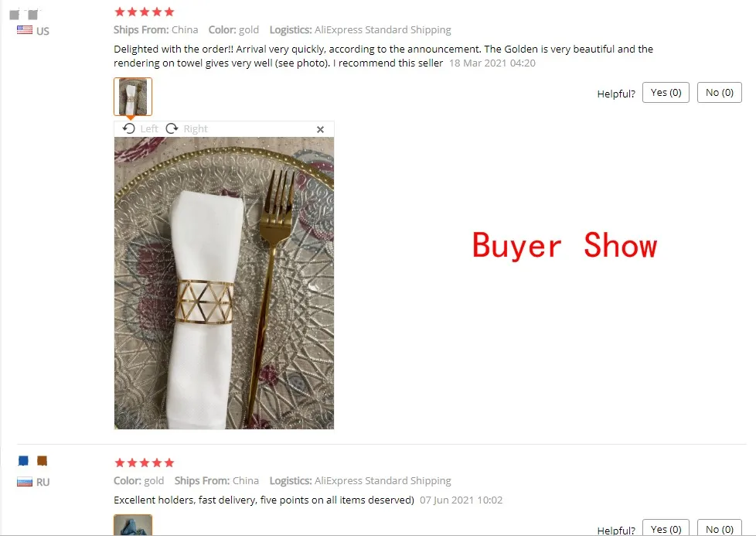Click the enlarged napkin and fork photo
The image size is (756, 536).
click(224, 283)
